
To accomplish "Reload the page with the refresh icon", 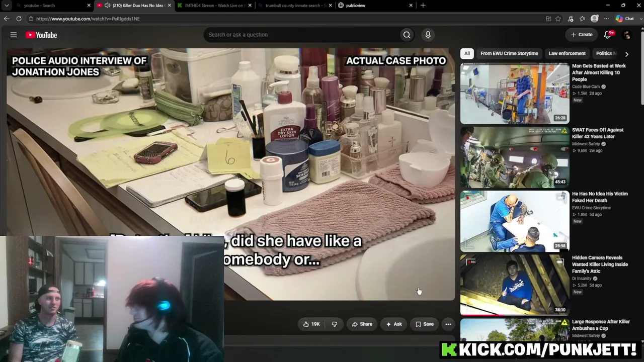I will [x=19, y=19].
